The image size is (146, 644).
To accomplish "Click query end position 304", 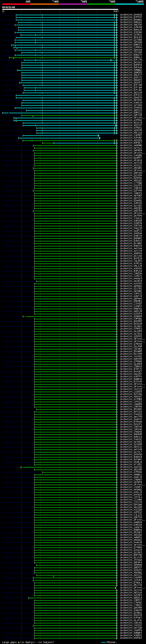I will coord(115,11).
